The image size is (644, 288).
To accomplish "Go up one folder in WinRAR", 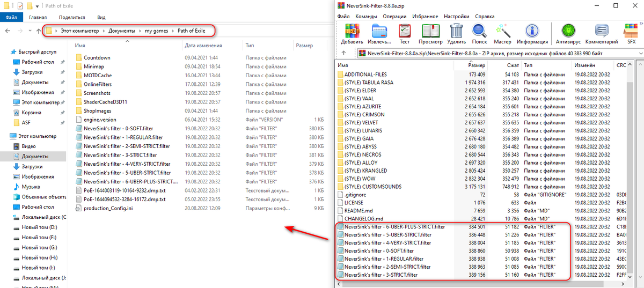I will [343, 53].
